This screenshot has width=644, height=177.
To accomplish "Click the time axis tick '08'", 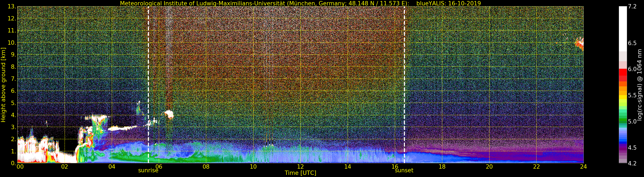I will pyautogui.click(x=206, y=166).
